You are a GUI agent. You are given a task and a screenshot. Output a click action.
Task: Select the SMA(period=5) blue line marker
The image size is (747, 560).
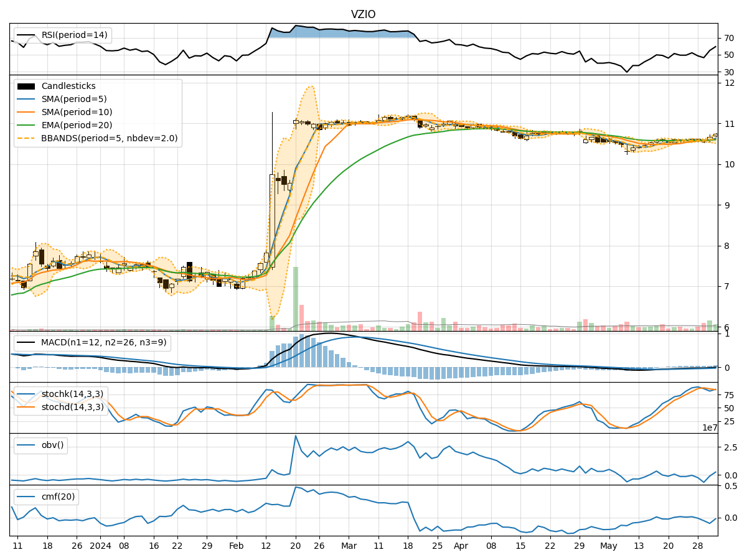click(x=25, y=100)
